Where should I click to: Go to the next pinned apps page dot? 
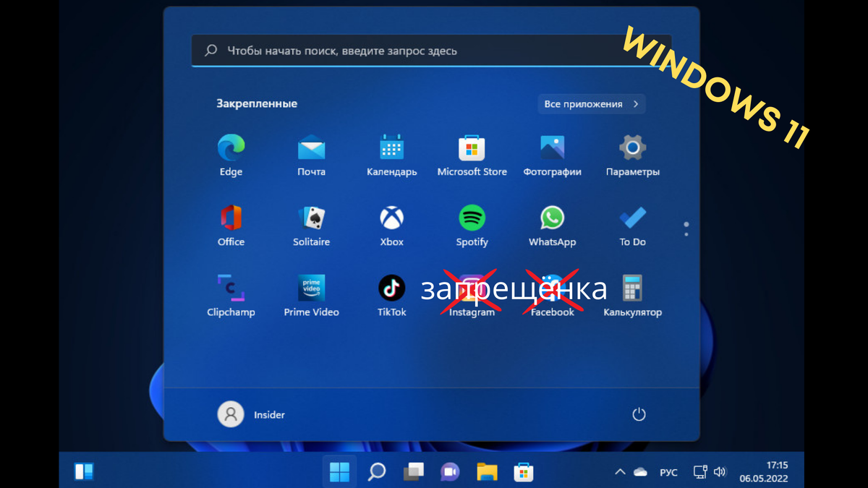point(686,234)
